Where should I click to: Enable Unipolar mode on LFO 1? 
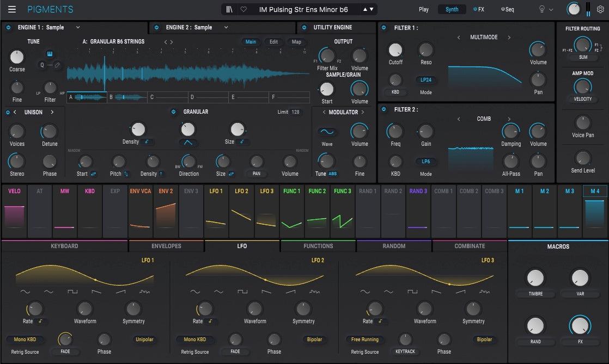pos(144,339)
